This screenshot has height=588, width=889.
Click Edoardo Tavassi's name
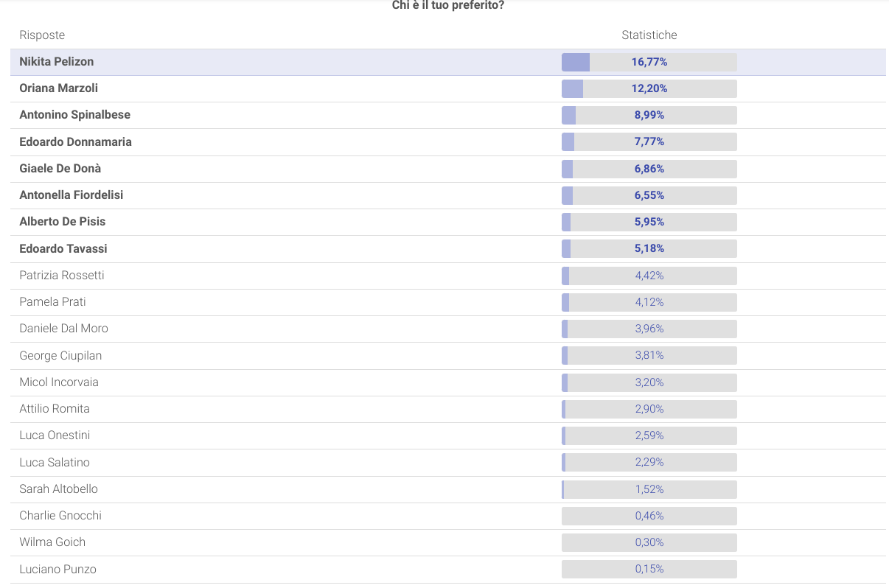63,248
